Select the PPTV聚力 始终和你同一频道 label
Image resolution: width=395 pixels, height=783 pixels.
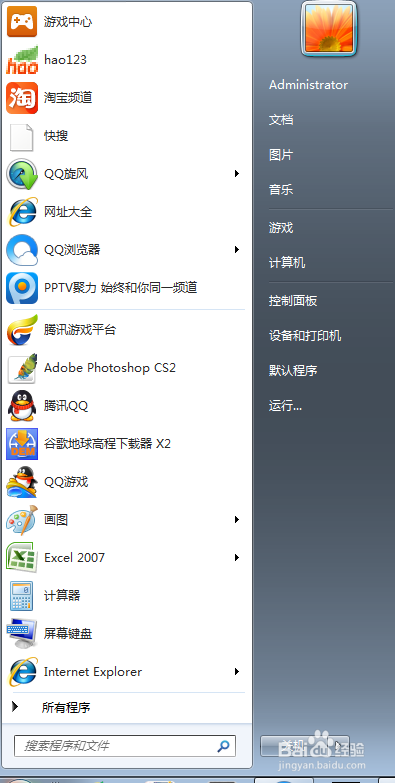121,288
